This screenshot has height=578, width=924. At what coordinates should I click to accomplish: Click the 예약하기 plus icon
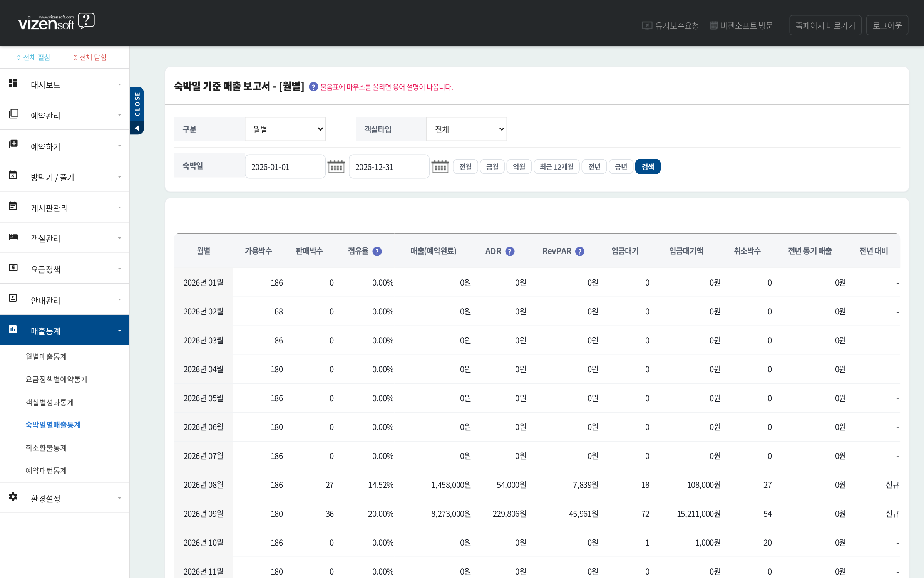point(13,144)
